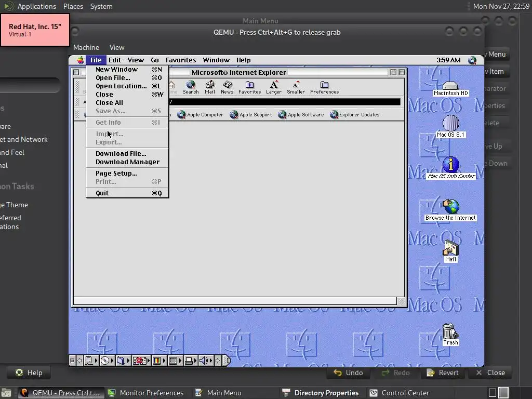Choose Quit from the File menu
The height and width of the screenshot is (399, 532).
click(x=127, y=193)
